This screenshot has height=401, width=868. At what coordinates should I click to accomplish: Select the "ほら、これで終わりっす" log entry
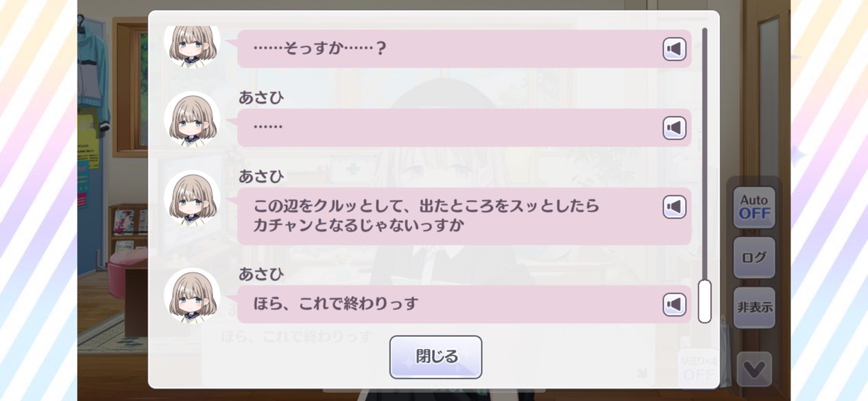pos(464,304)
